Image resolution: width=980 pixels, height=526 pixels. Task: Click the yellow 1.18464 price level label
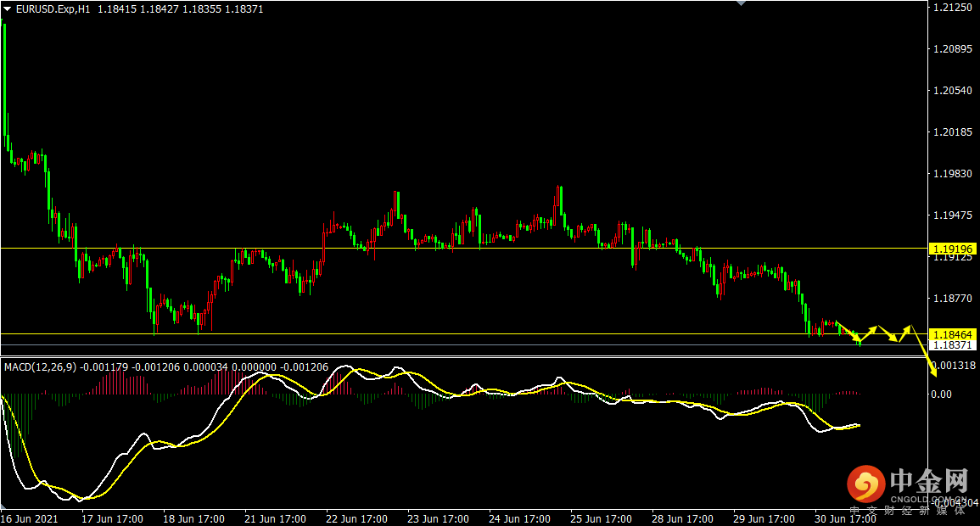(x=953, y=335)
